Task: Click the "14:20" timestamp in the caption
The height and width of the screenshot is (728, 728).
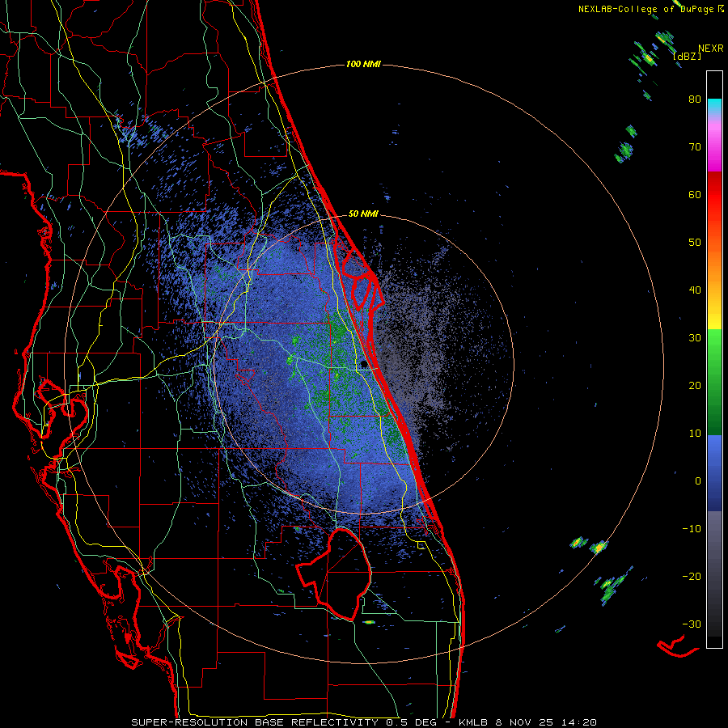Action: [580, 722]
